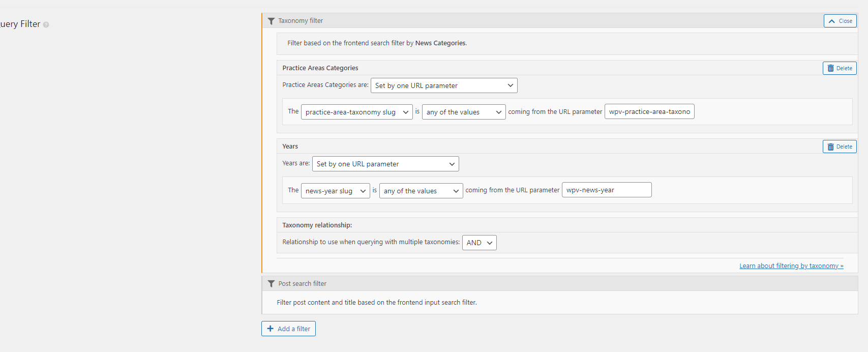This screenshot has height=352, width=868.
Task: Open the practice-area-taxonomy slug dropdown
Action: pyautogui.click(x=356, y=112)
